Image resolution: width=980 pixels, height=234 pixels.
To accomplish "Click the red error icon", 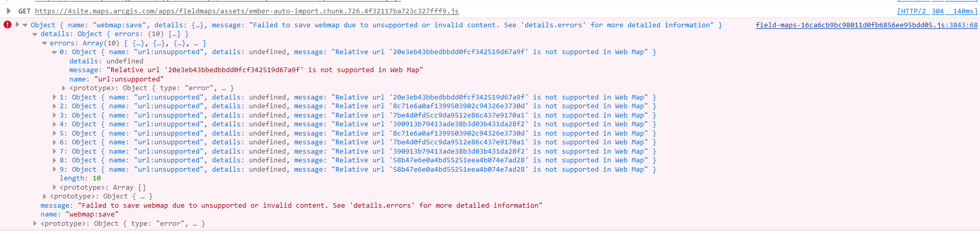I will click(7, 25).
